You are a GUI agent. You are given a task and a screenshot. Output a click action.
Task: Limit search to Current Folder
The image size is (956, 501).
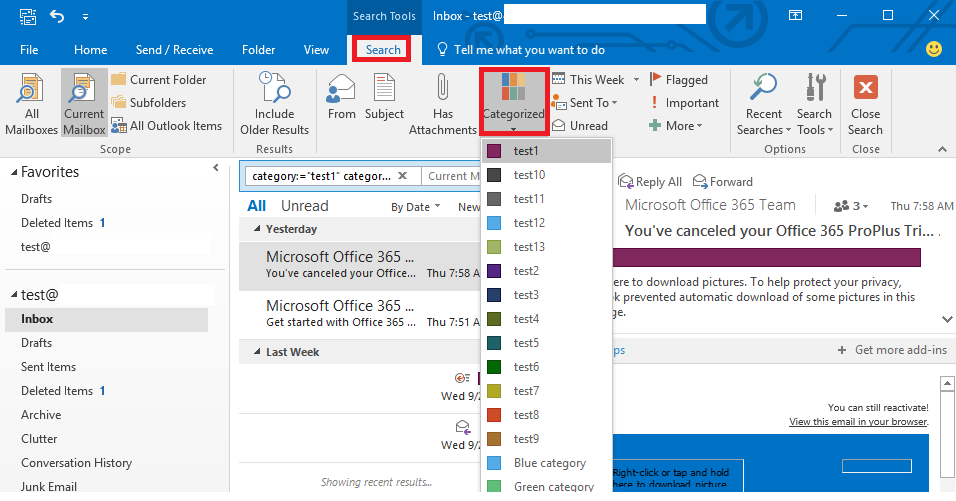pos(159,80)
